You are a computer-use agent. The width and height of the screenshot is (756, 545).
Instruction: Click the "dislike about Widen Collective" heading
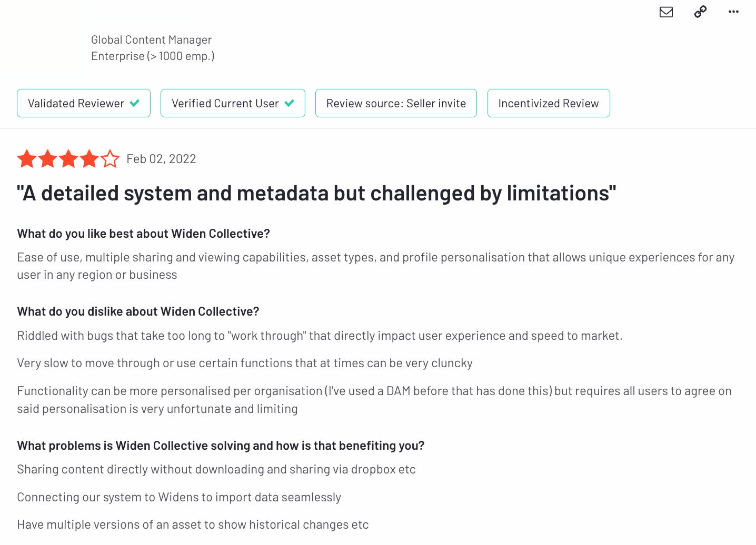tap(138, 311)
